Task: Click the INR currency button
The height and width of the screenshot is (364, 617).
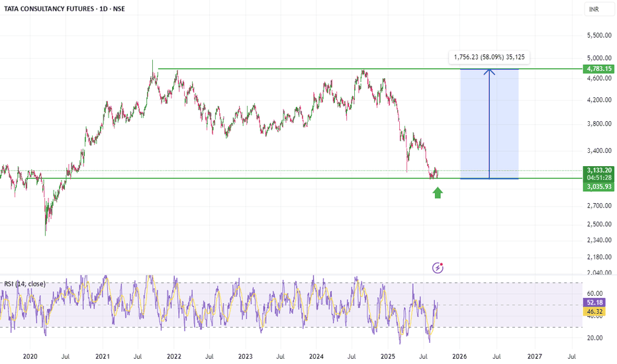Action: click(x=594, y=9)
